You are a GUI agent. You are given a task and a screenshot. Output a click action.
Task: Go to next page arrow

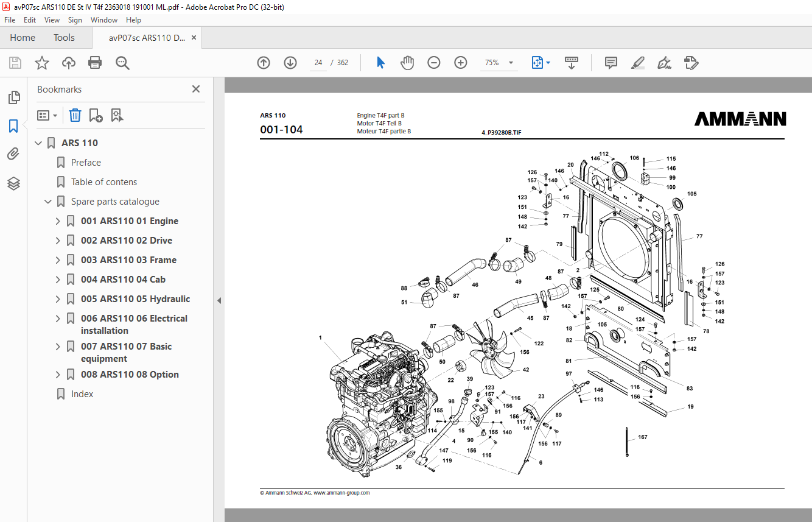tap(290, 63)
